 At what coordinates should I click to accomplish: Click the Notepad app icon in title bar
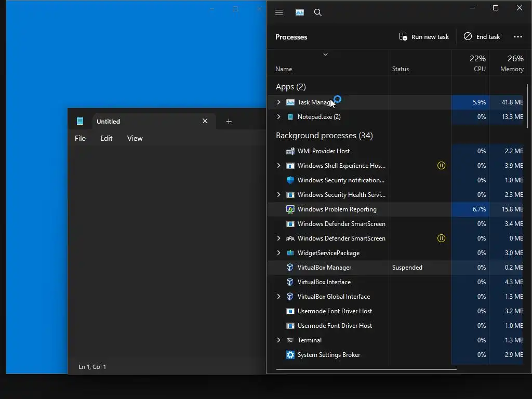pos(79,121)
